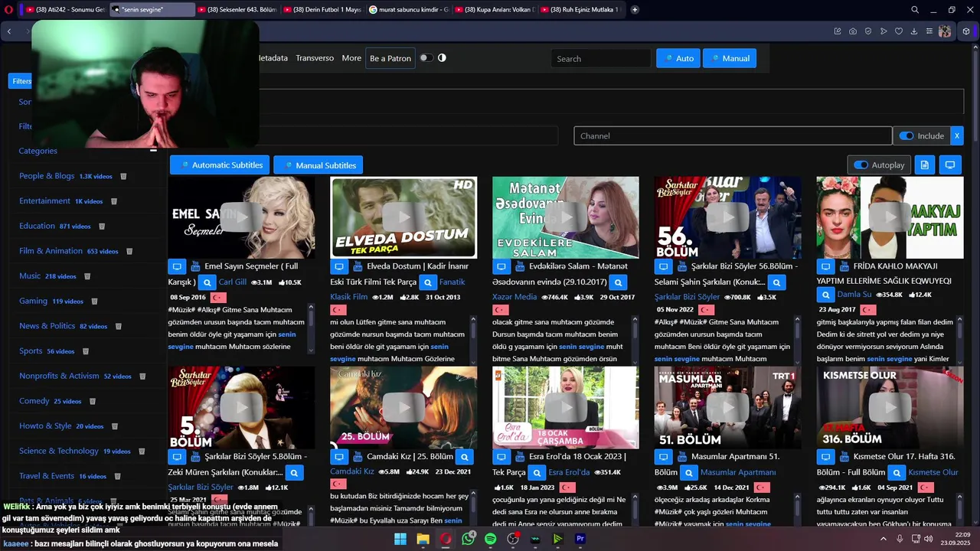Open monitor icon for Evdəkilərə Salam video
The image size is (980, 551).
501,266
